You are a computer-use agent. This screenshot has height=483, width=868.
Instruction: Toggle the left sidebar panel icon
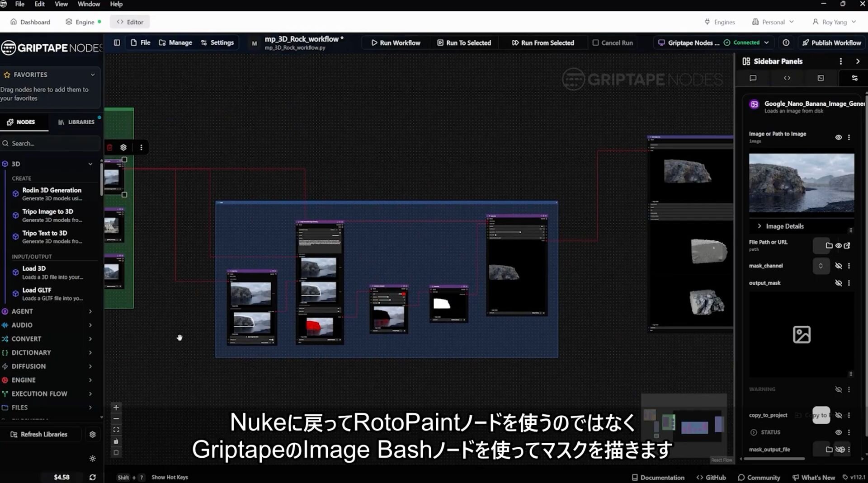(117, 42)
